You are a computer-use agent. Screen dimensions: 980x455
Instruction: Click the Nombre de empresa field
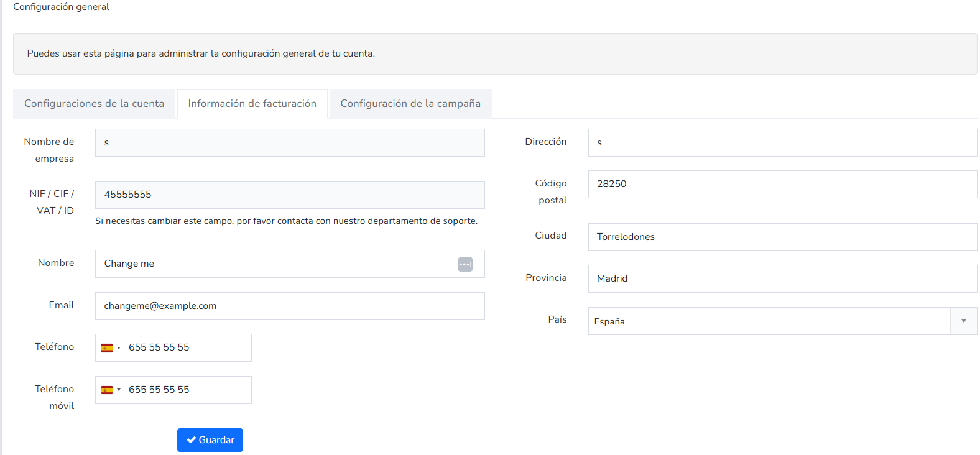click(290, 143)
